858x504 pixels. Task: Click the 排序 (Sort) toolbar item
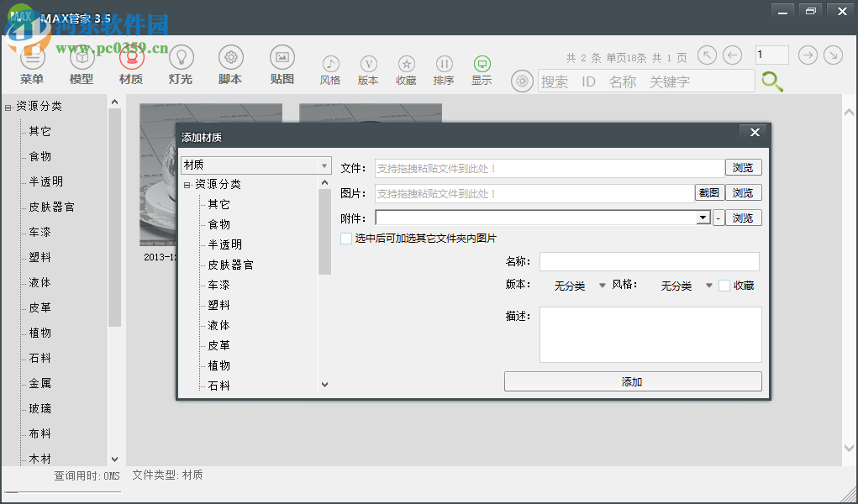point(444,67)
